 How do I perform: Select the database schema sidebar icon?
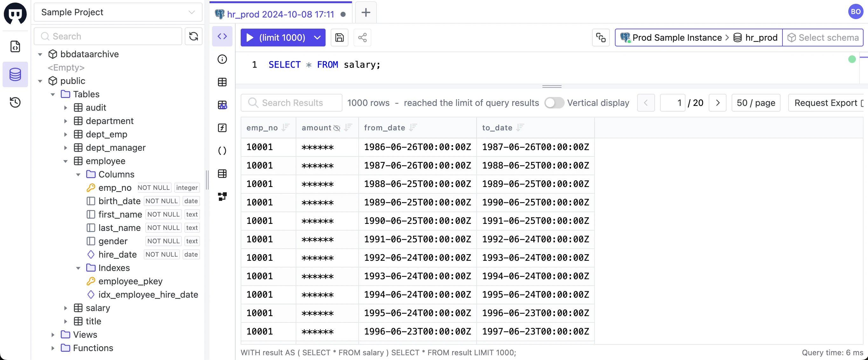15,74
